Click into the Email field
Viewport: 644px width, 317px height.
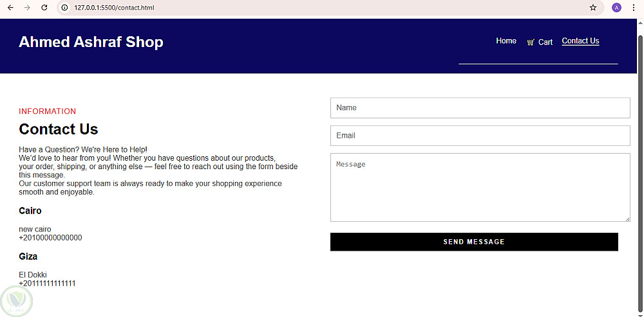click(x=480, y=136)
